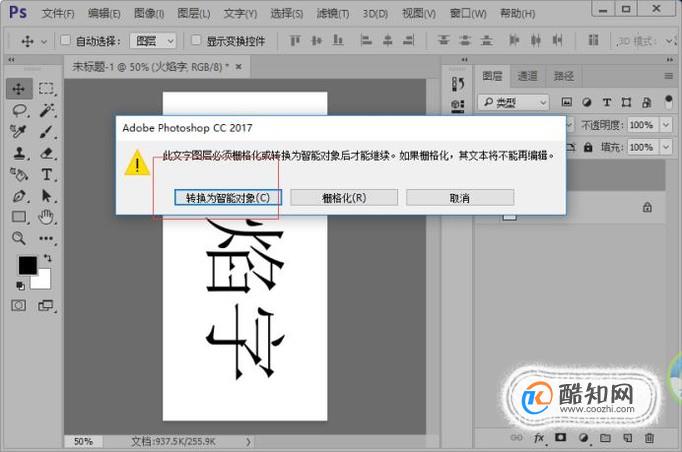This screenshot has width=682, height=452.
Task: Delete layer with trash icon
Action: (649, 438)
